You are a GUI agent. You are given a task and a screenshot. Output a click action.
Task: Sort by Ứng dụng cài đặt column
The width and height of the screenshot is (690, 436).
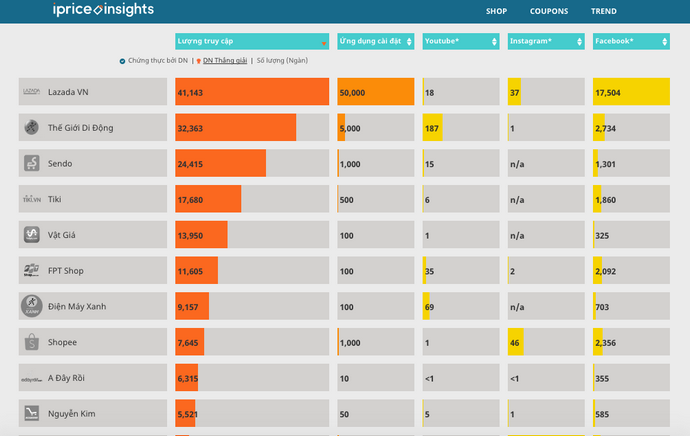coord(376,42)
